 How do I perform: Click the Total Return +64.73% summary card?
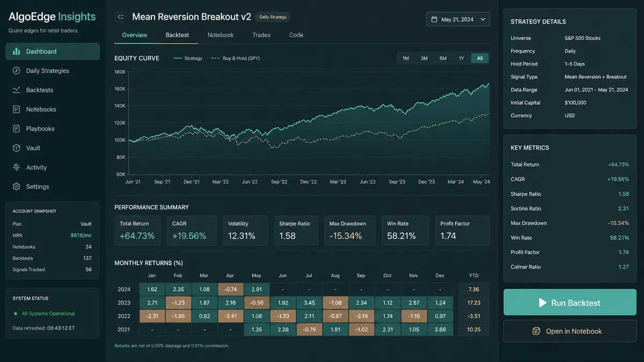click(138, 231)
